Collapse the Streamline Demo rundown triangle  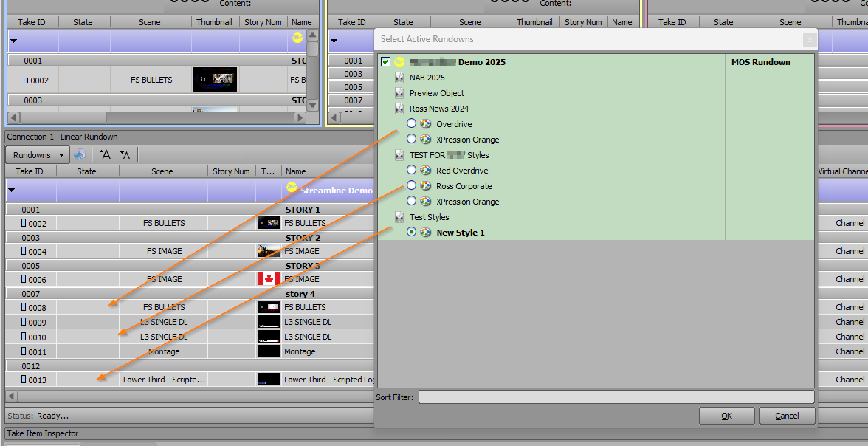12,190
